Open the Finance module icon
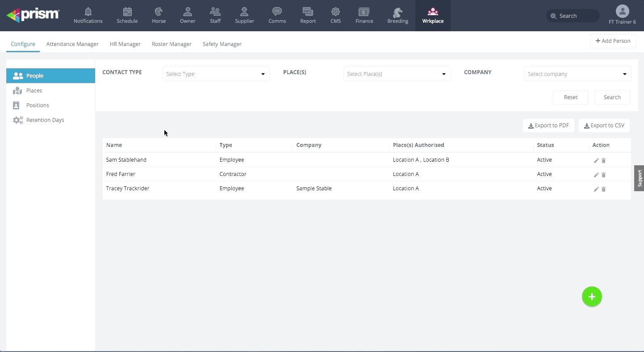 click(x=364, y=12)
